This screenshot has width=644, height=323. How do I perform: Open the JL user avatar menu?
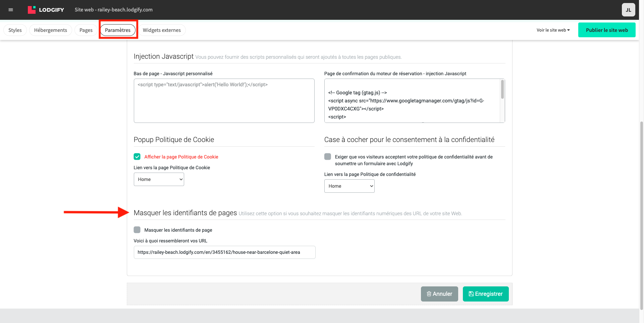coord(628,10)
